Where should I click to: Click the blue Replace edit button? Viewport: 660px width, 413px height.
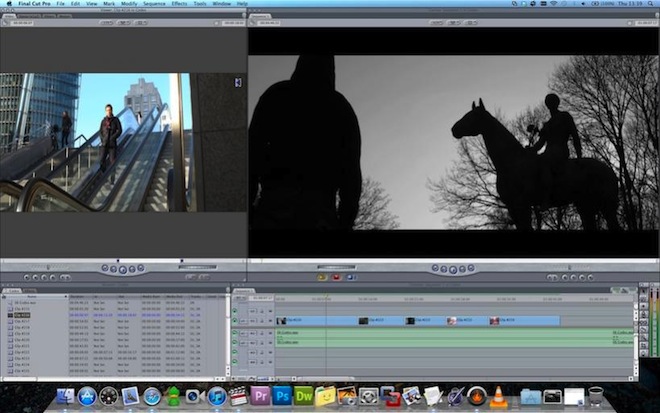(351, 277)
